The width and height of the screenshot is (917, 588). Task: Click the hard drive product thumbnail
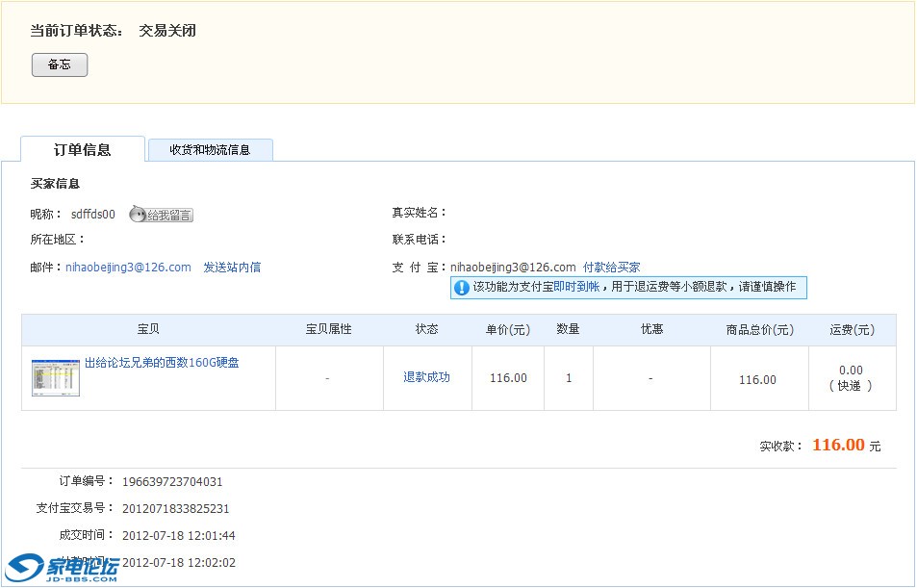(56, 377)
